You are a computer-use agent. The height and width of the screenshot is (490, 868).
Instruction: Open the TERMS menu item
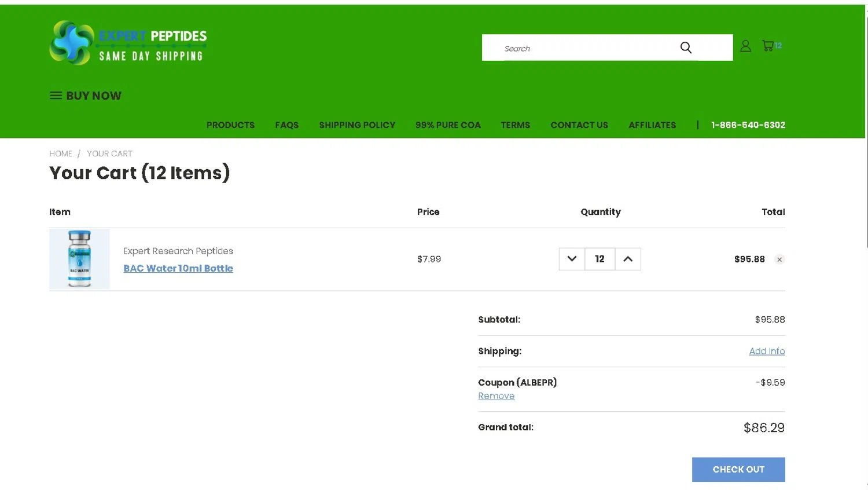[x=516, y=125]
